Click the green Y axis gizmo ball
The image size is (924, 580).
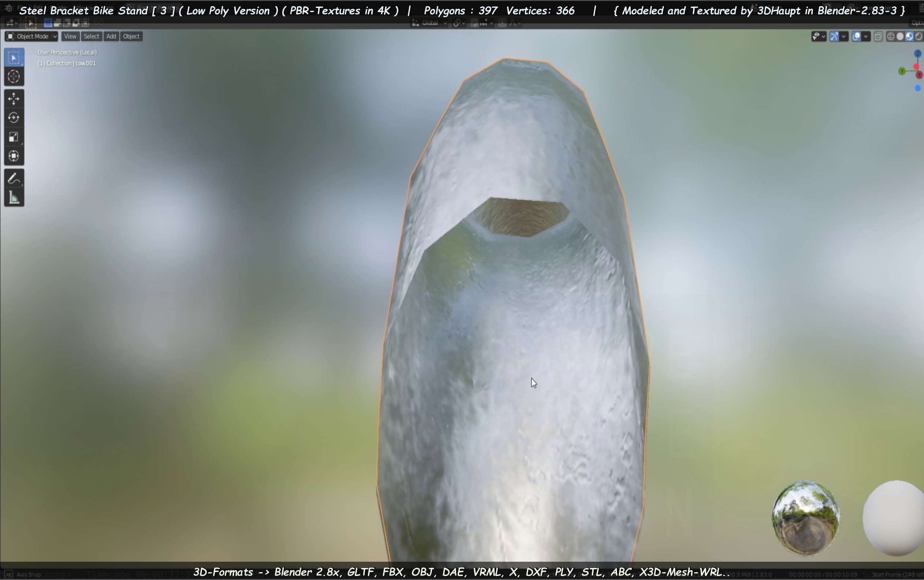click(902, 71)
